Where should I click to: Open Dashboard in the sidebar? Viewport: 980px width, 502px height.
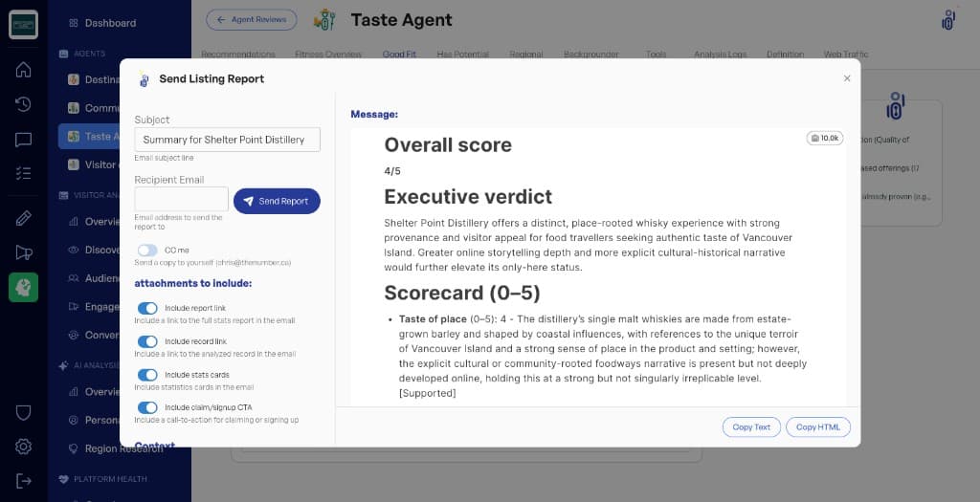[110, 23]
